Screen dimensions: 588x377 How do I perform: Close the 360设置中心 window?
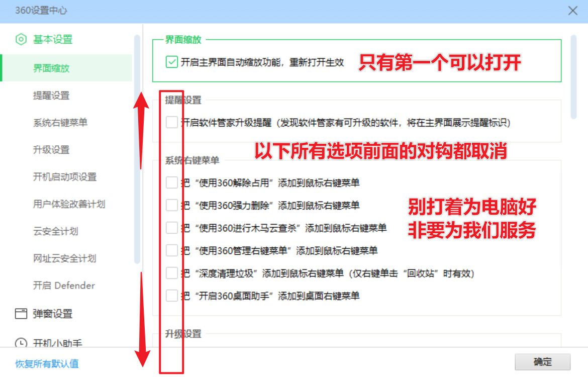click(x=572, y=11)
